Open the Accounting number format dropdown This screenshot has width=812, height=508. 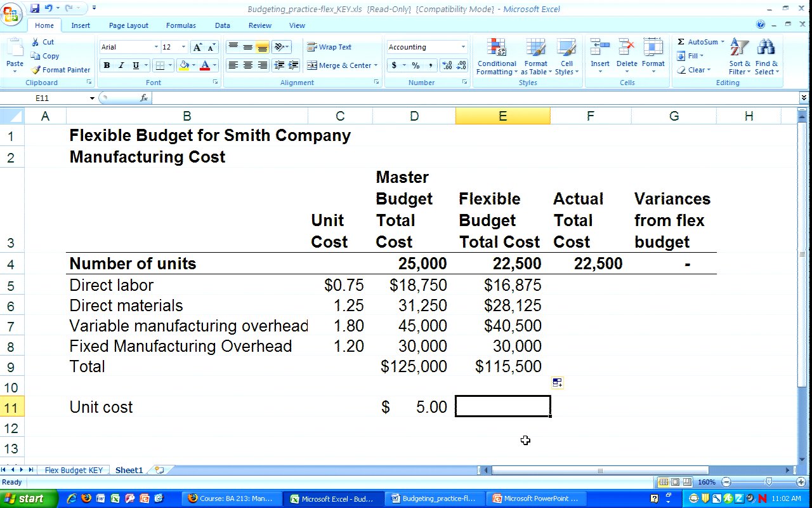[x=462, y=47]
